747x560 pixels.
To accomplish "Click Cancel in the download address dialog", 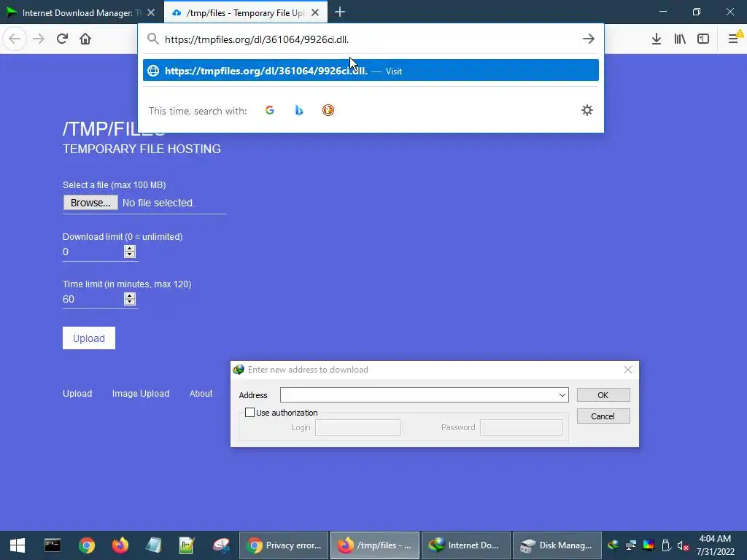I will pos(603,416).
